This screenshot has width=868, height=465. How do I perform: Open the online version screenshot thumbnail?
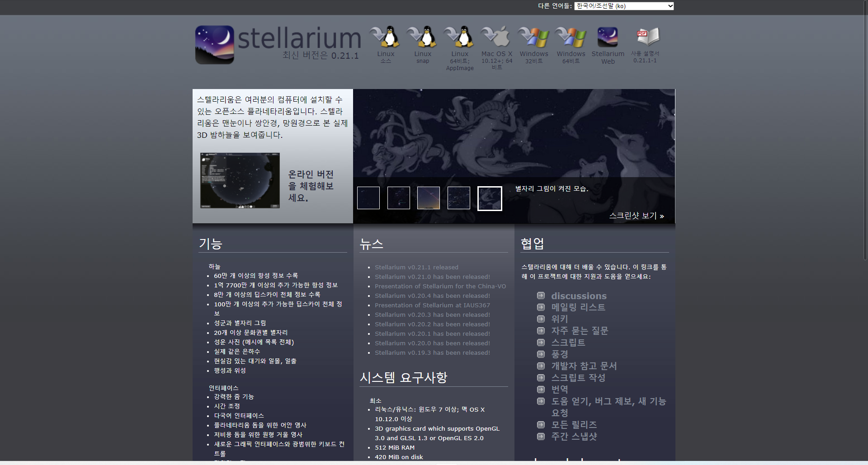coord(240,180)
